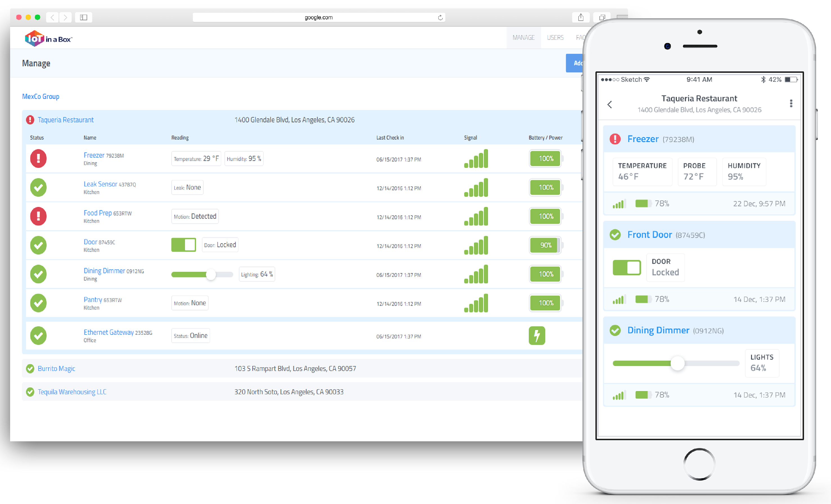Toggle the Front Door switch on phone

(627, 268)
